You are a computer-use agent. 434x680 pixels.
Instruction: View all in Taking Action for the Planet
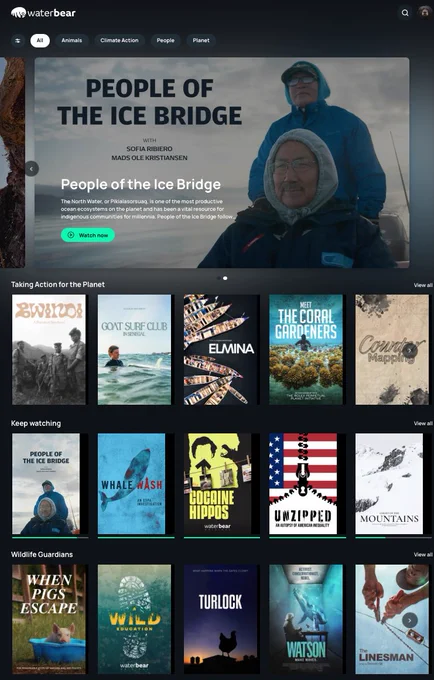423,285
